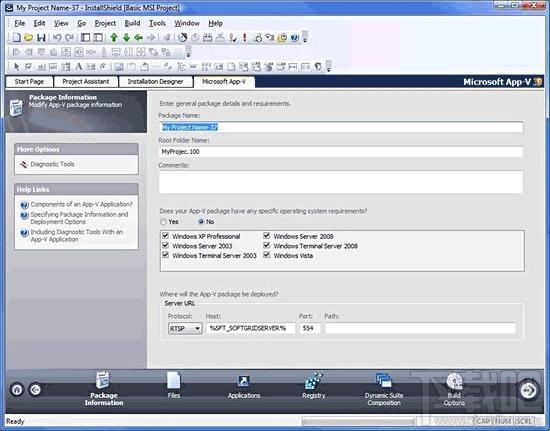This screenshot has width=550, height=431.
Task: Select the Yes radio button
Action: click(x=163, y=222)
